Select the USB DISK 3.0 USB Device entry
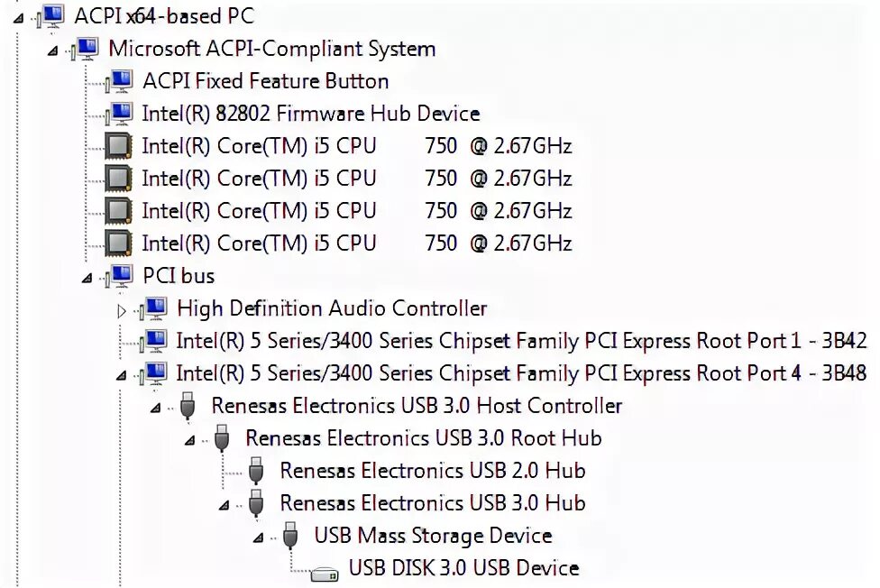The height and width of the screenshot is (588, 880). [463, 568]
